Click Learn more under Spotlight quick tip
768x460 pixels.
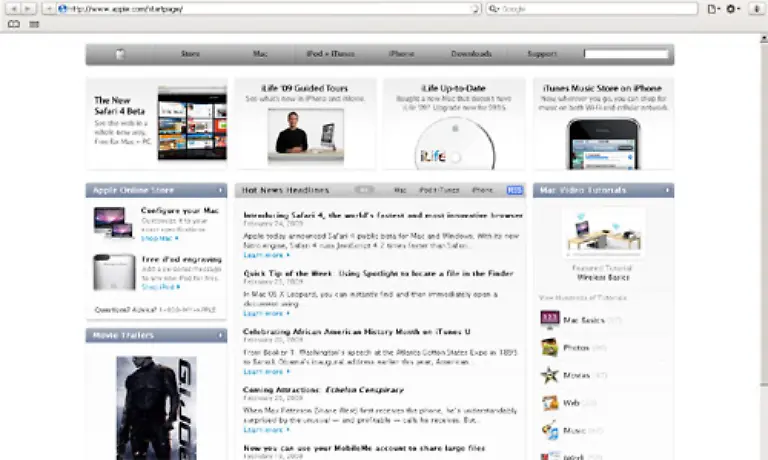click(266, 314)
